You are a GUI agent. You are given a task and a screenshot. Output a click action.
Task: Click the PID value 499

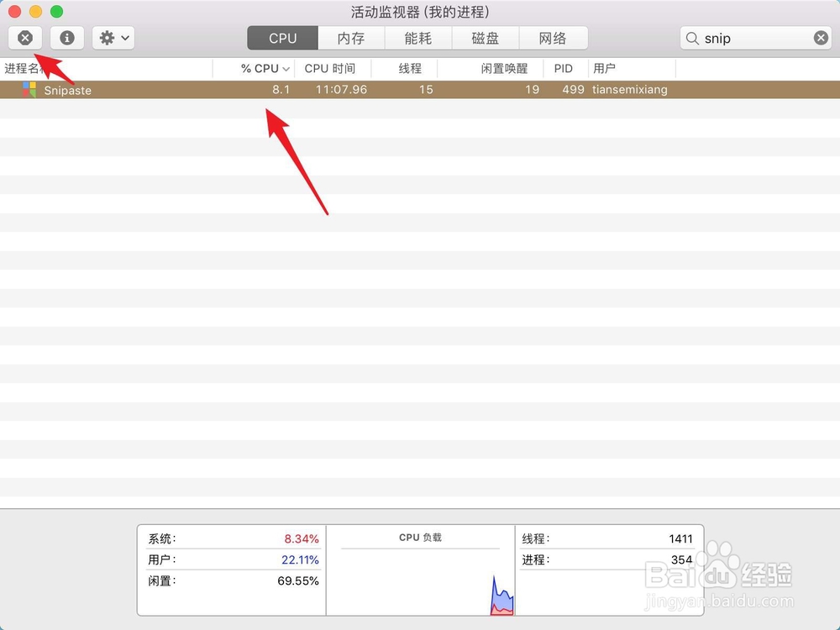pos(573,90)
